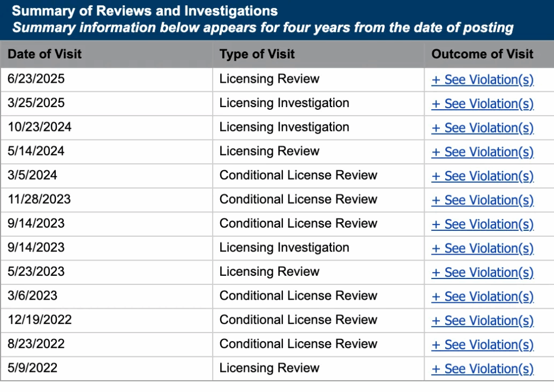The width and height of the screenshot is (554, 392).
Task: Click the Type of Visit column header
Action: (x=256, y=54)
